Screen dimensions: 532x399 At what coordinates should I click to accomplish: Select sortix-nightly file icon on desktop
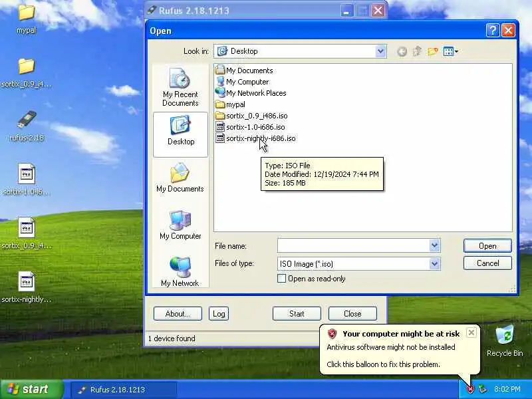pyautogui.click(x=27, y=281)
